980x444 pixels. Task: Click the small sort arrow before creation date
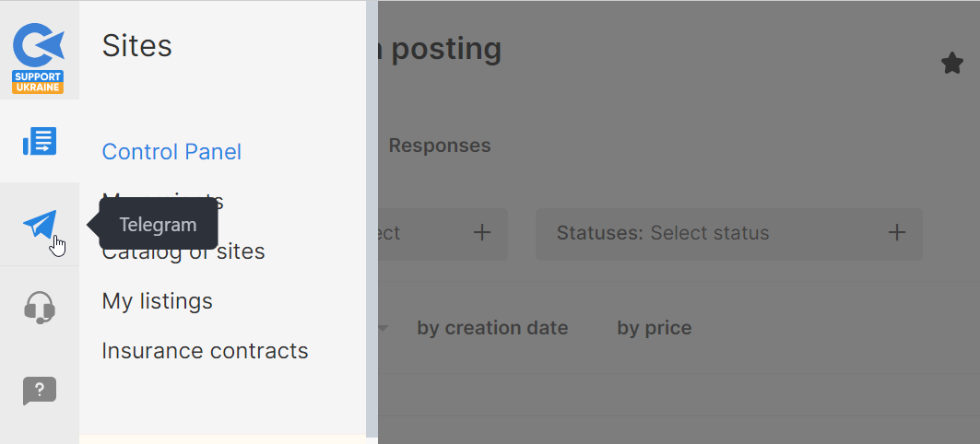click(384, 329)
